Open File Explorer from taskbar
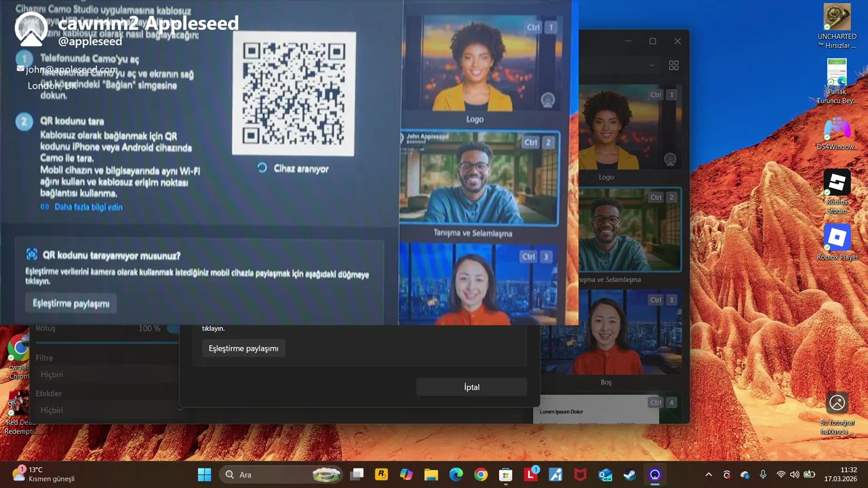868x488 pixels. (x=431, y=474)
